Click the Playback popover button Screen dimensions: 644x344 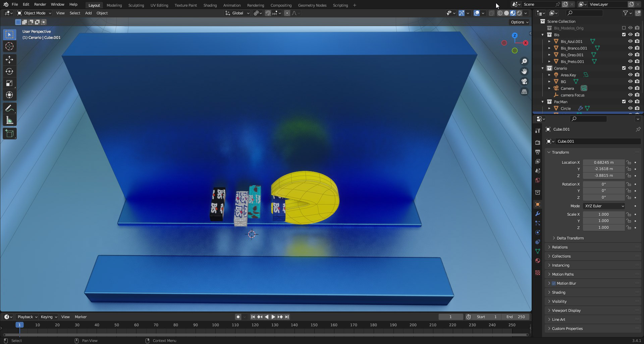27,317
